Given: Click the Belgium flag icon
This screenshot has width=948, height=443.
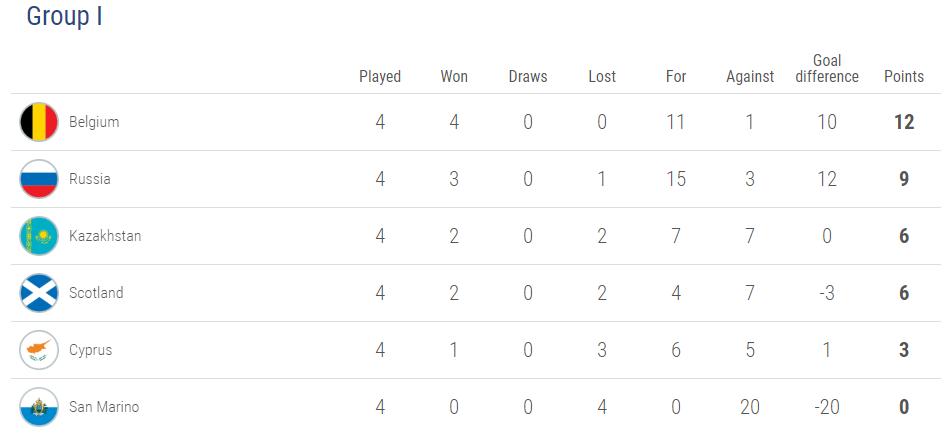Looking at the screenshot, I should (x=39, y=122).
